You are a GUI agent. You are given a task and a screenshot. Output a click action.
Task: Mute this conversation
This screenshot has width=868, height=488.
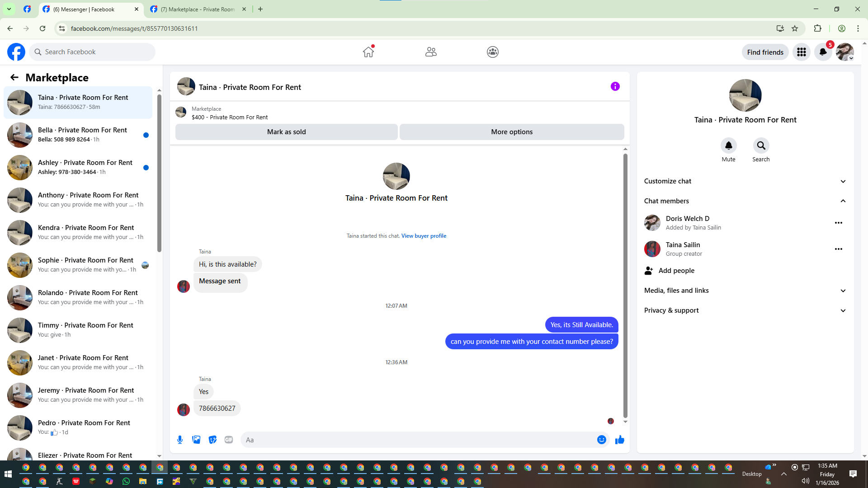tap(728, 146)
